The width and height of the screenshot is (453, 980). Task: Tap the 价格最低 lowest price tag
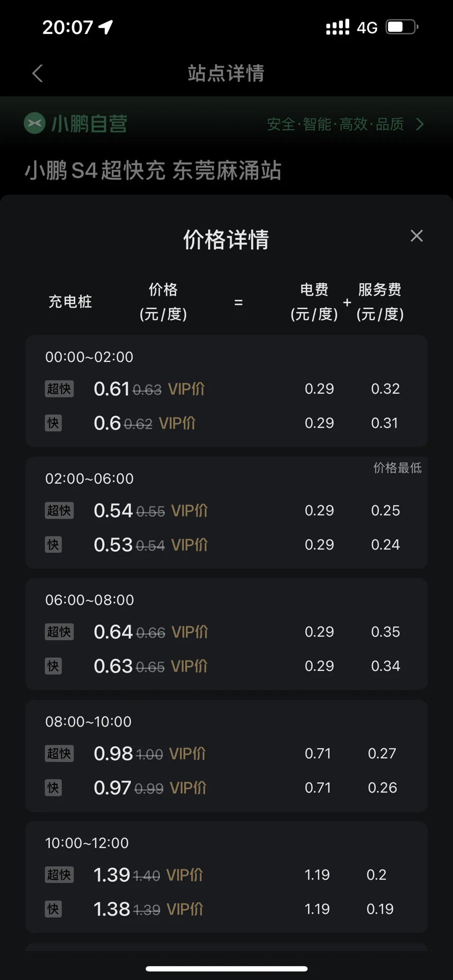[397, 468]
